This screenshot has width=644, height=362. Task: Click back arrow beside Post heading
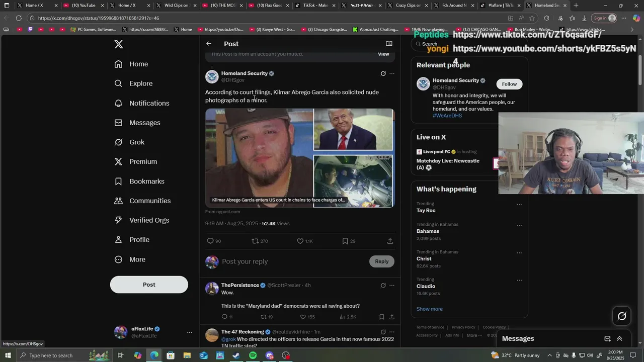(209, 44)
